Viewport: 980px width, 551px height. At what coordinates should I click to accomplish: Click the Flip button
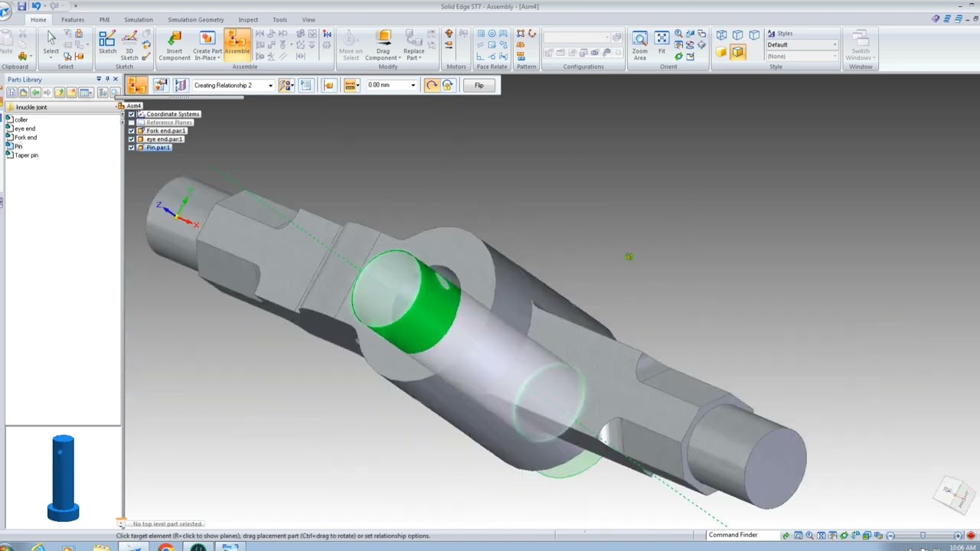point(479,85)
